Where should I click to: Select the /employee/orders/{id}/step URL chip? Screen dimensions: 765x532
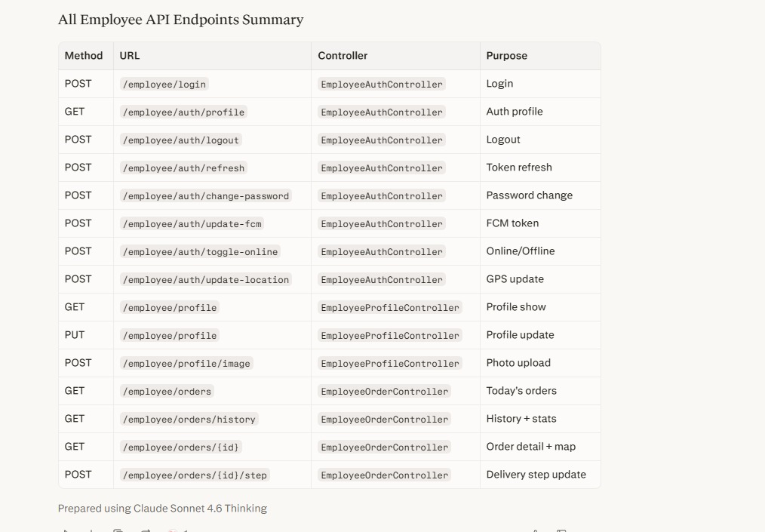point(195,475)
